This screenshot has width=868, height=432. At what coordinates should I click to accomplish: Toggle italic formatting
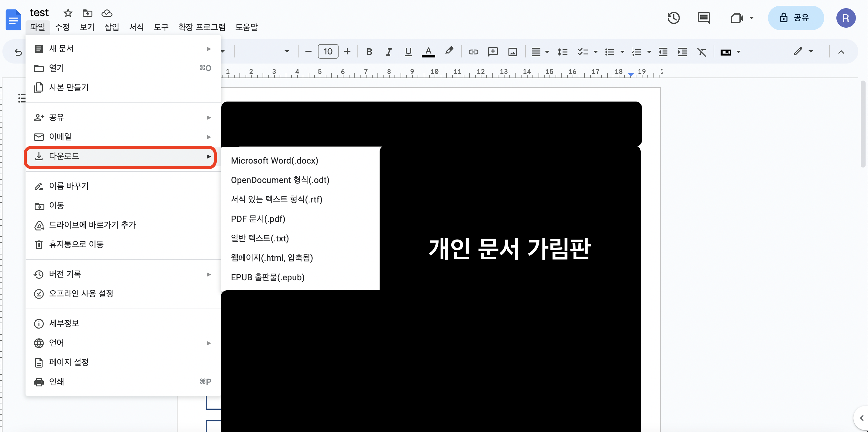388,52
